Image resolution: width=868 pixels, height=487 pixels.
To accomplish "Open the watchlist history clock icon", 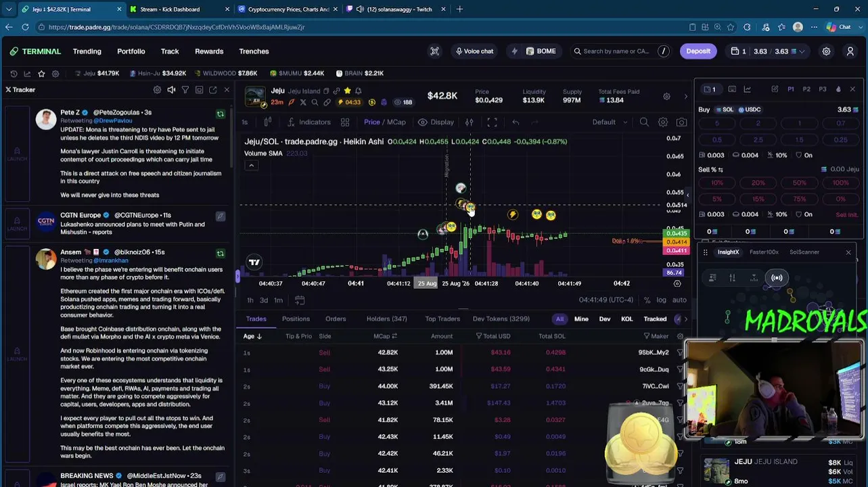I will coord(14,74).
